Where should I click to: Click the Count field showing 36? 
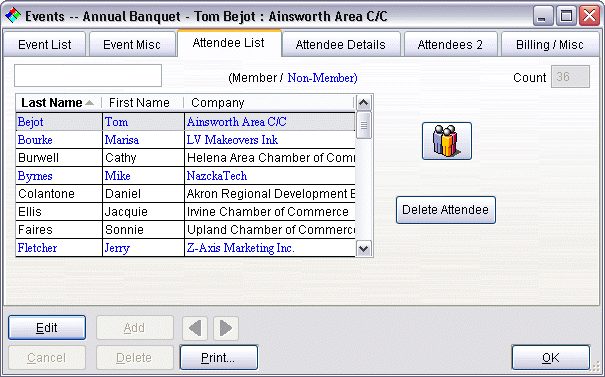[570, 77]
